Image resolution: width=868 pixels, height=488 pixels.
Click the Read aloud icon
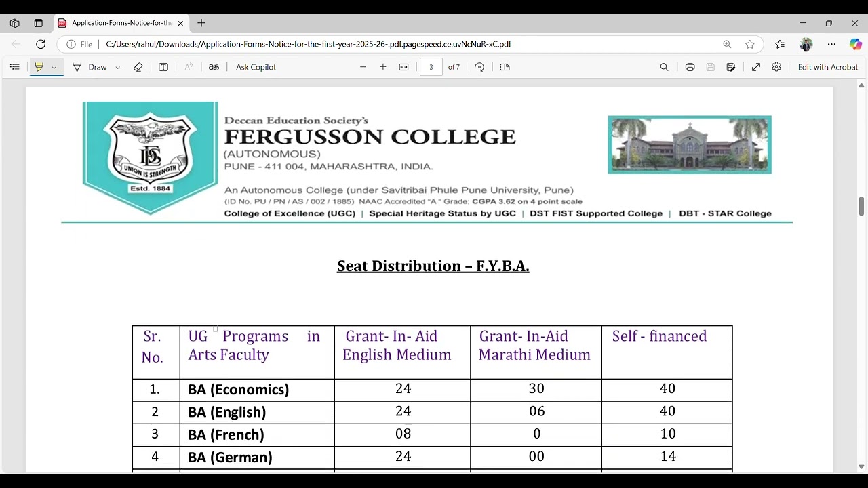point(189,67)
